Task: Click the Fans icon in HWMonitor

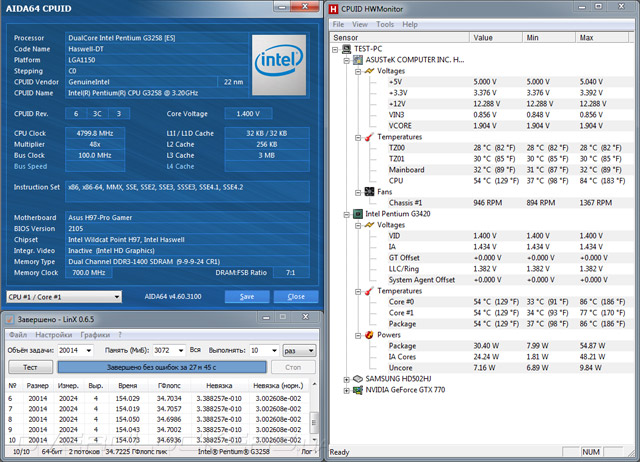Action: (x=369, y=191)
